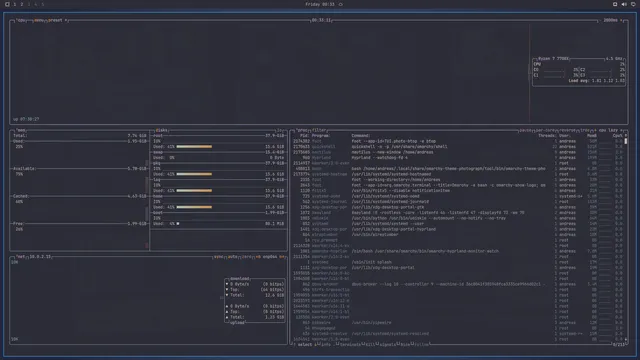Toggle pause in proc header

(525, 130)
